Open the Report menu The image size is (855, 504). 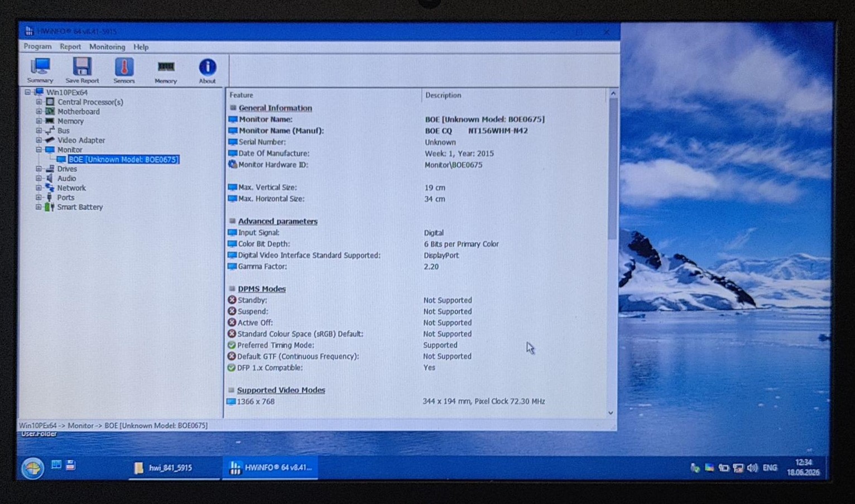70,47
